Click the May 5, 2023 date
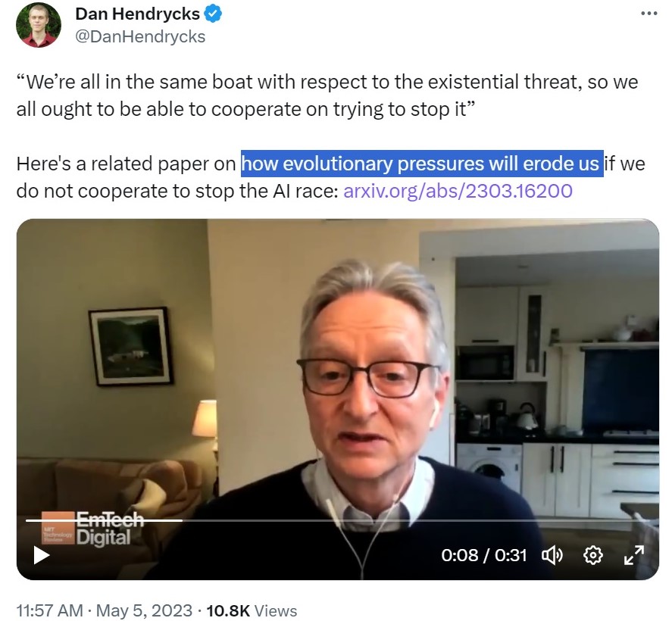 (x=144, y=610)
